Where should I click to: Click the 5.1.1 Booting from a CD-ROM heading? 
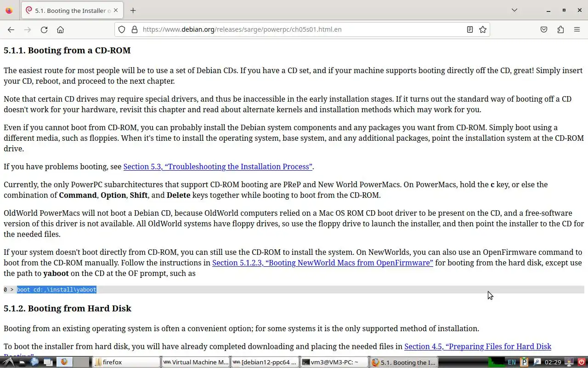[x=67, y=50]
